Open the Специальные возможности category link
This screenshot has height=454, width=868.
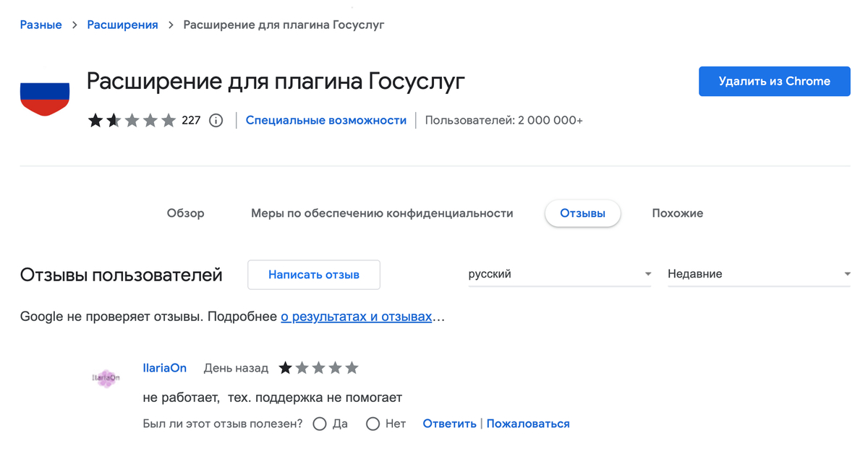click(x=326, y=121)
